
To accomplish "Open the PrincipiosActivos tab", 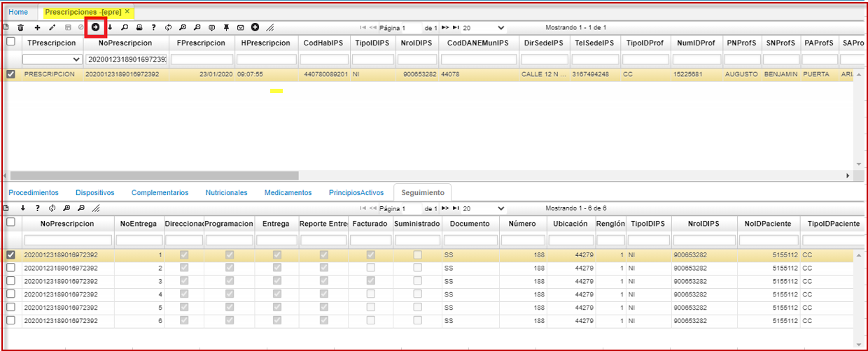I will coord(356,192).
